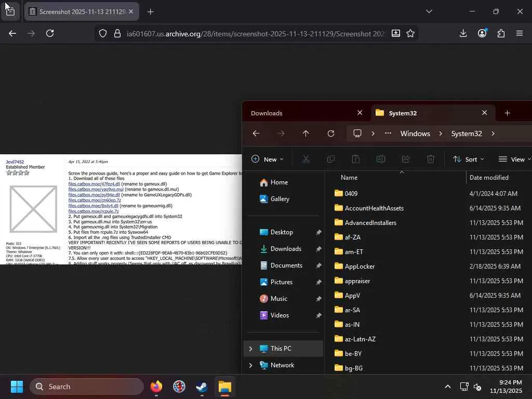Go back in Firefox browser
532x399 pixels.
pyautogui.click(x=12, y=33)
